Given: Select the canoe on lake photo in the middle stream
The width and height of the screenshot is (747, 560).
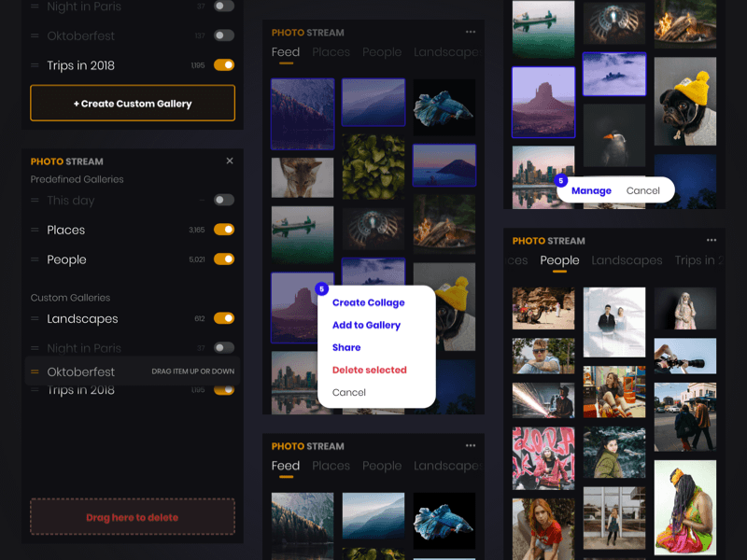Looking at the screenshot, I should coord(303,235).
